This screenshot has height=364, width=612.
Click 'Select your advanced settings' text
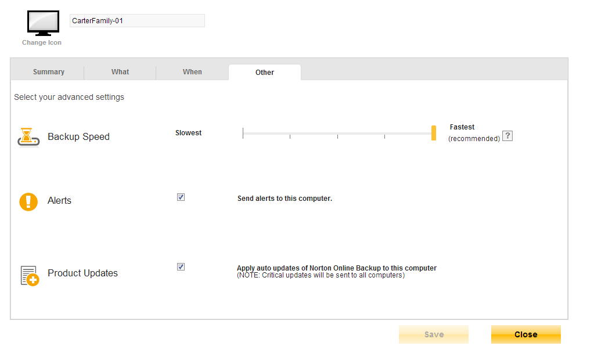pyautogui.click(x=69, y=97)
